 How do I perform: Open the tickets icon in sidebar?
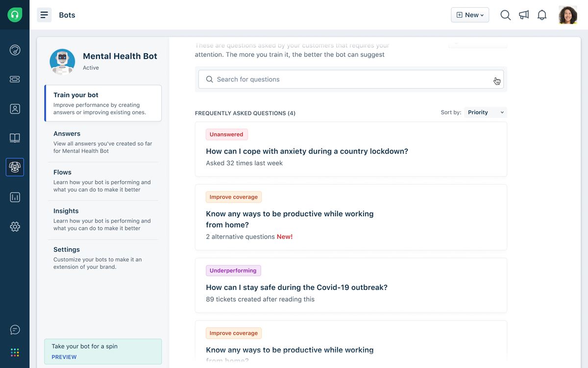click(15, 79)
